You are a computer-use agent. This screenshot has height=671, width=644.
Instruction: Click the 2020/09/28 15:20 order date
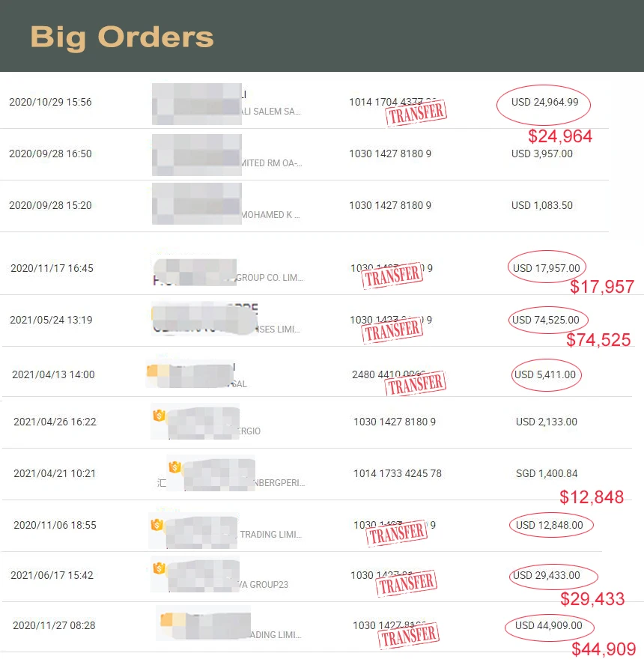(x=50, y=205)
